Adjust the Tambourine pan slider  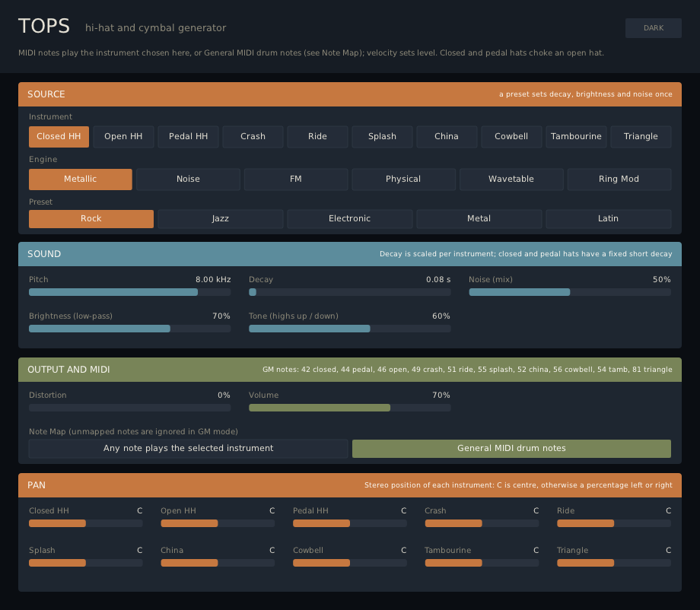[x=482, y=563]
